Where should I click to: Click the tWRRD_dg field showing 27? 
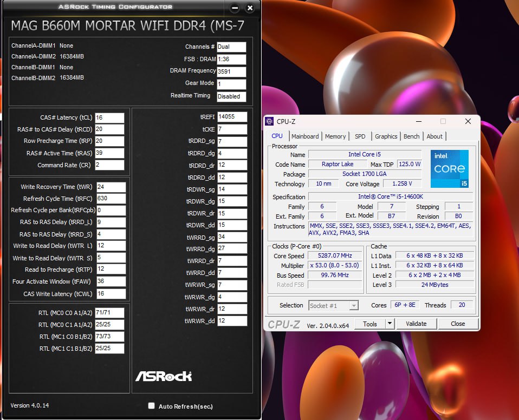pos(232,248)
